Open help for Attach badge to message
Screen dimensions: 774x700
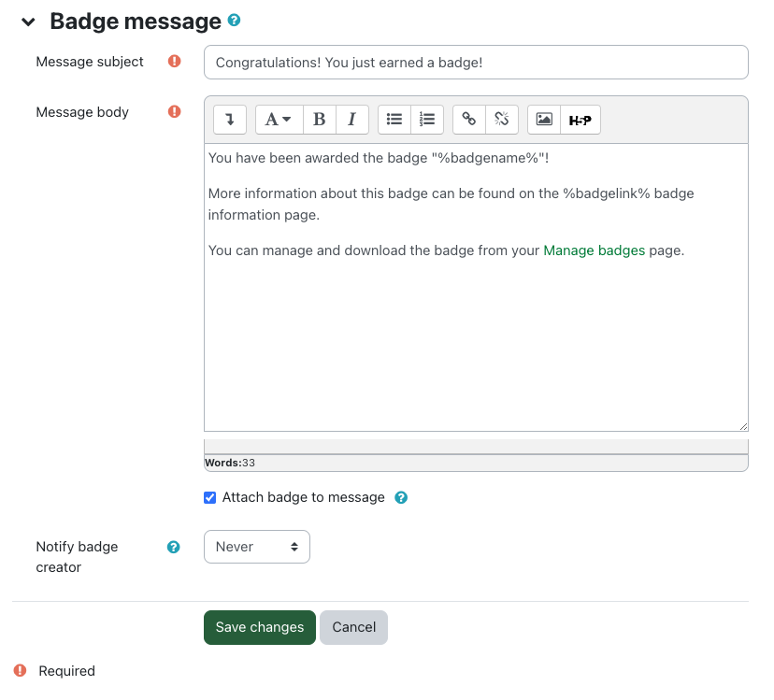(401, 498)
